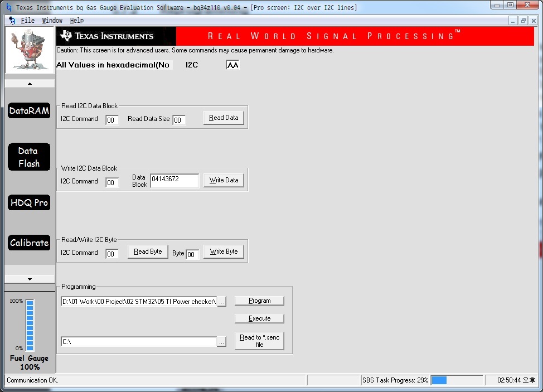Browse for the programming file path
The image size is (543, 392).
pos(222,302)
